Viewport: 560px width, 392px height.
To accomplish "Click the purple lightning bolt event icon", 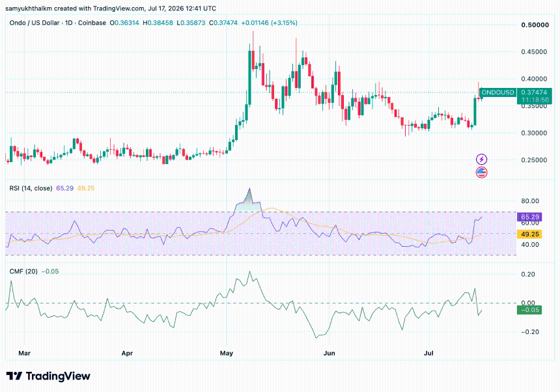I will pos(481,160).
